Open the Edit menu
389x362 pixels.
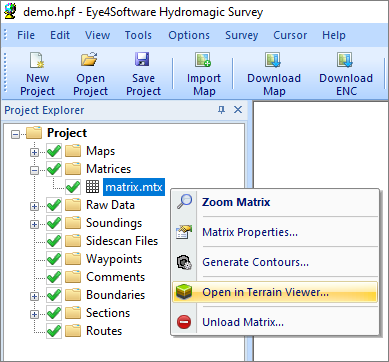pos(60,35)
